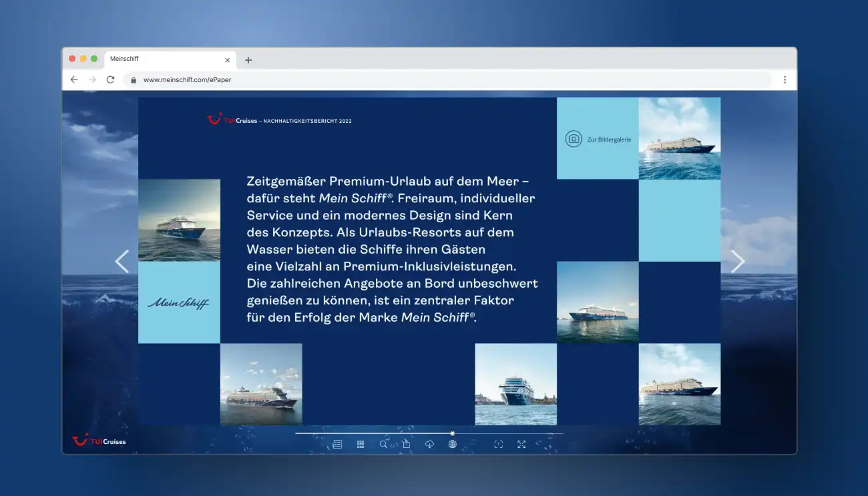
Task: Open ship photo beside Zur Bildergalerie tile
Action: click(680, 138)
